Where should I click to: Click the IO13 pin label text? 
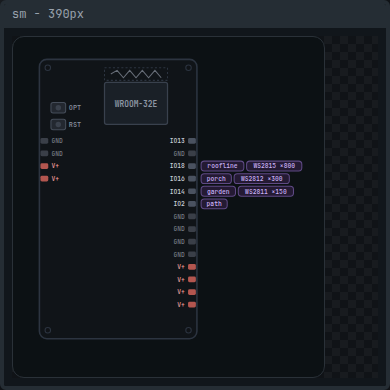[x=177, y=141]
